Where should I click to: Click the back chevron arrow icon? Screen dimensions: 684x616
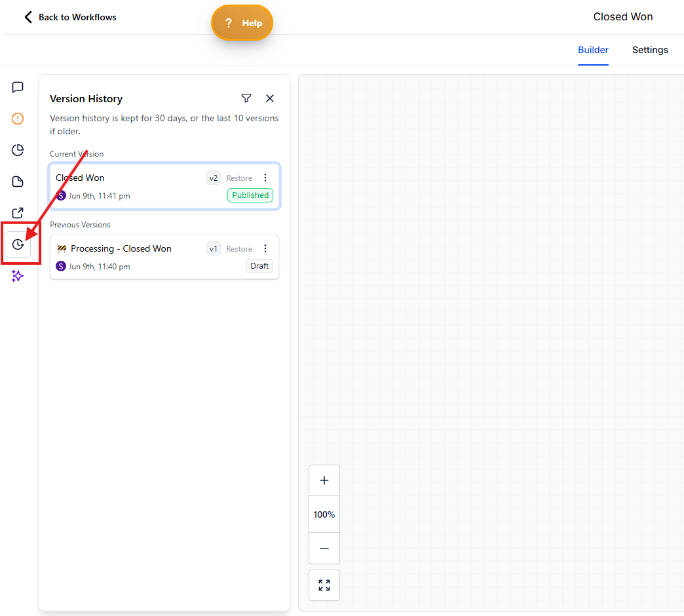[x=28, y=17]
